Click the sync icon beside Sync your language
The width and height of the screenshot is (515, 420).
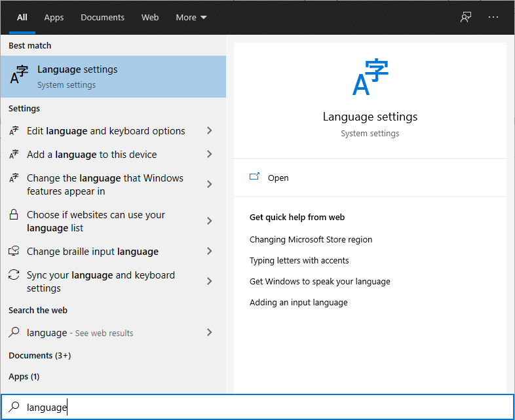[14, 275]
